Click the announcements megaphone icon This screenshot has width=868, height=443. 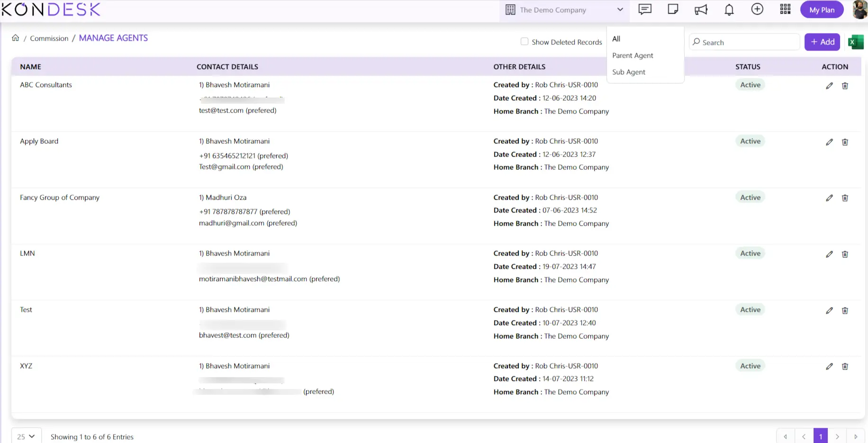(x=701, y=10)
